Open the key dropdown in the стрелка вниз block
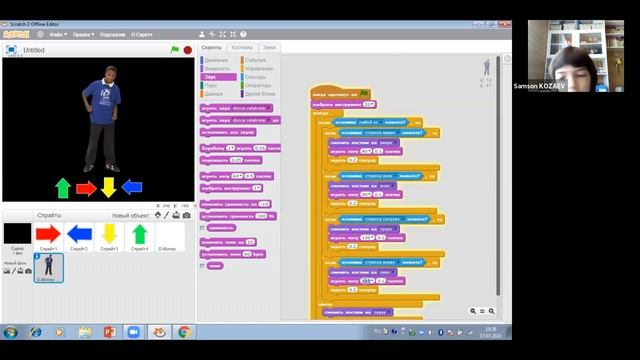 (x=396, y=176)
